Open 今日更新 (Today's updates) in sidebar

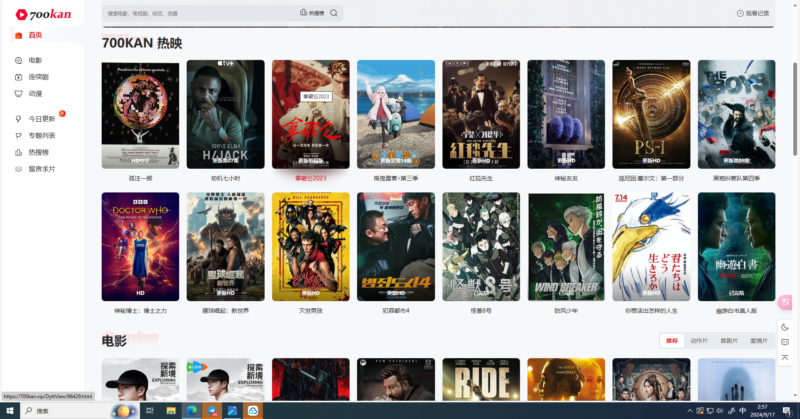click(41, 119)
